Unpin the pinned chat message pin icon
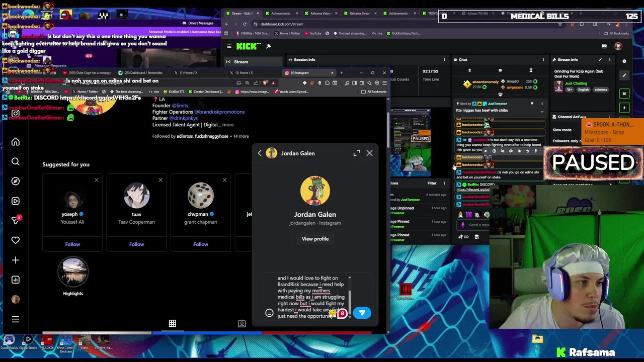644x362 pixels. click(532, 104)
